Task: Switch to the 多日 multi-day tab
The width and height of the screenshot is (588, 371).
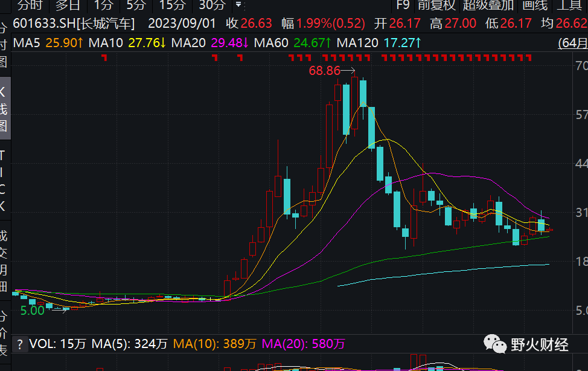Action: point(68,5)
